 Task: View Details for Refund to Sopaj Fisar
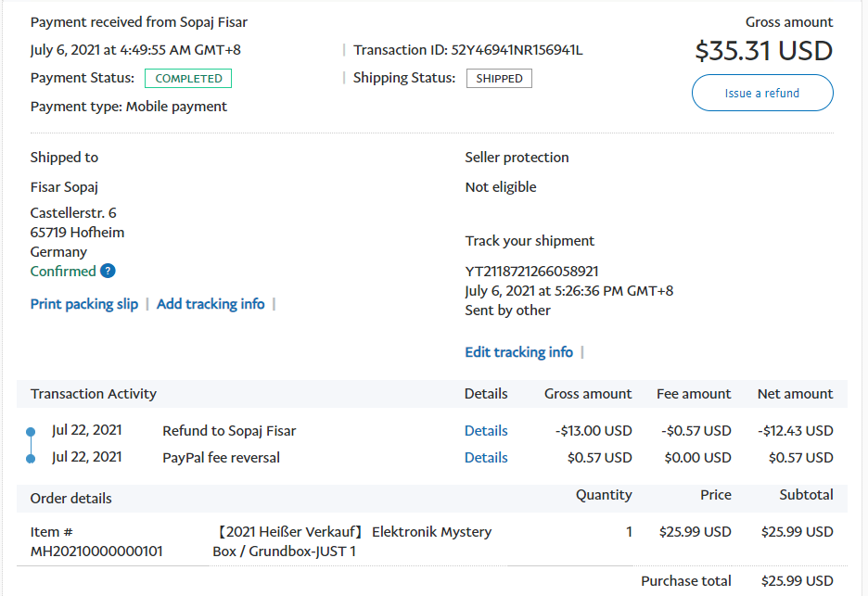tap(486, 431)
